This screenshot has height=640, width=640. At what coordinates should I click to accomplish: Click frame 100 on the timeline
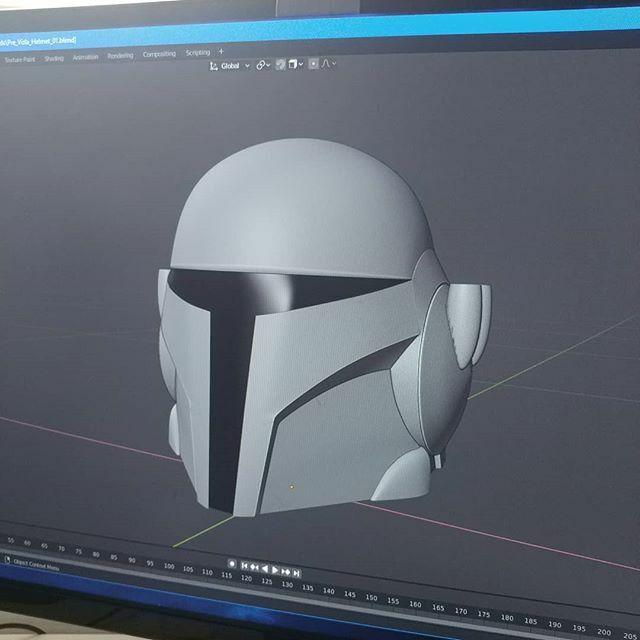click(x=169, y=566)
